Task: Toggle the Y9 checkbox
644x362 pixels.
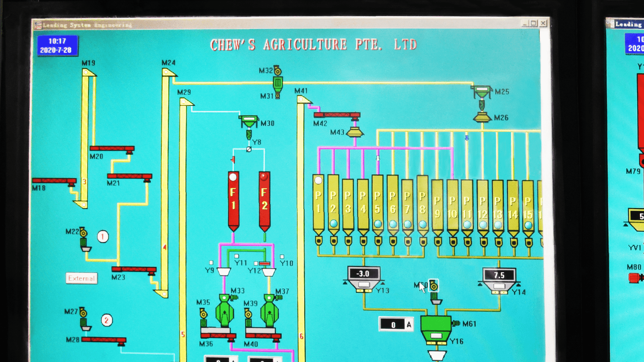Action: coord(211,263)
